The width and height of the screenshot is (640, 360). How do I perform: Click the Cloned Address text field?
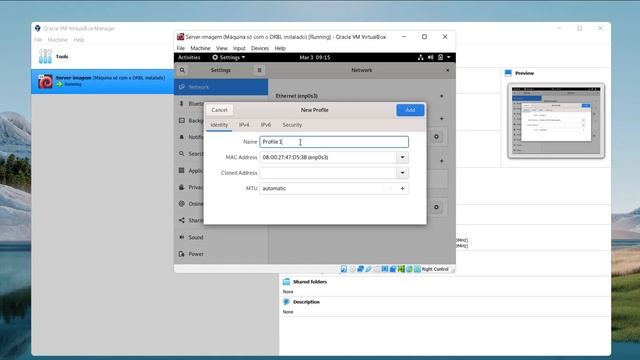point(328,173)
